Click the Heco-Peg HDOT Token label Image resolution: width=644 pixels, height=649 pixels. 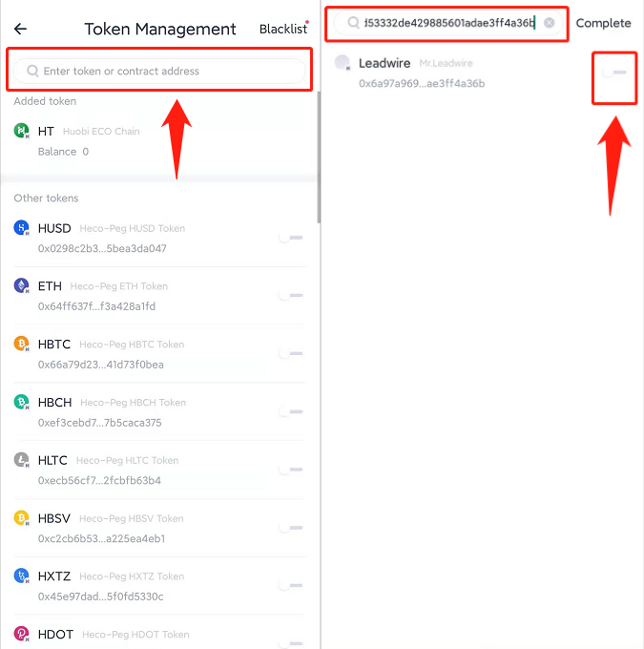click(135, 635)
